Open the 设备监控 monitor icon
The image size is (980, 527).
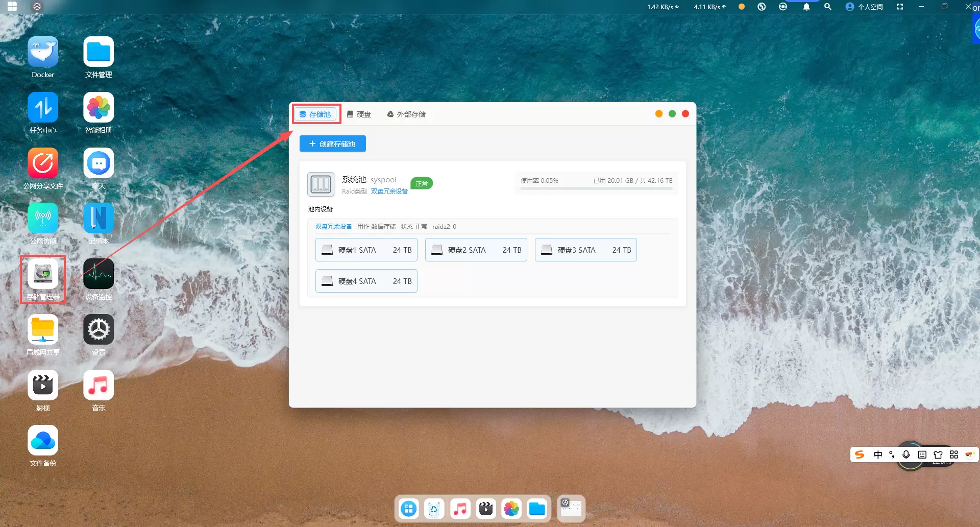99,274
